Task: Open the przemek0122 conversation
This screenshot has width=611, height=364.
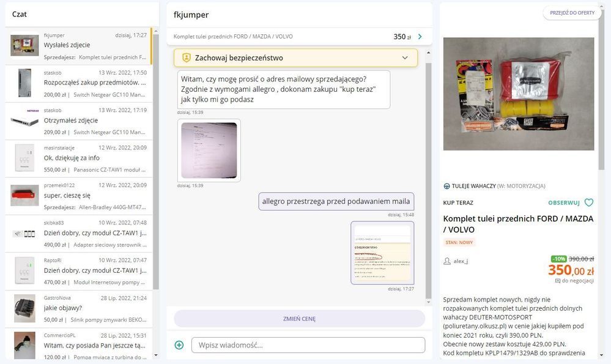Action: 79,196
